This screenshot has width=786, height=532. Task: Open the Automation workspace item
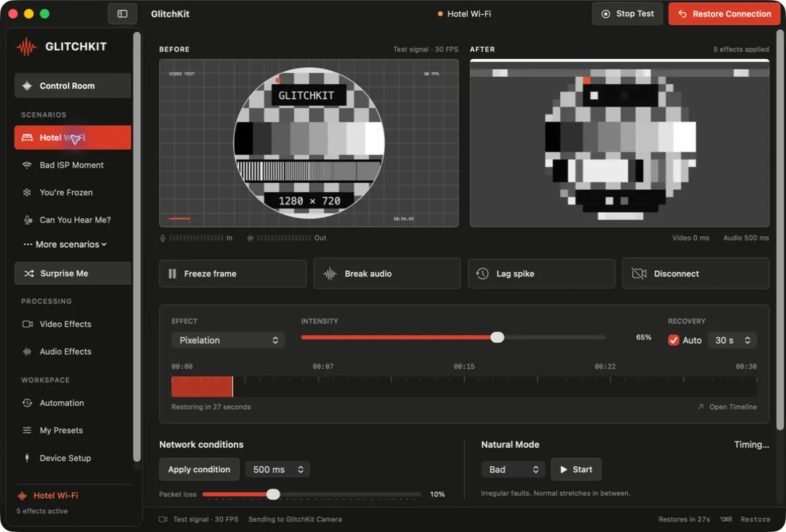[73, 402]
